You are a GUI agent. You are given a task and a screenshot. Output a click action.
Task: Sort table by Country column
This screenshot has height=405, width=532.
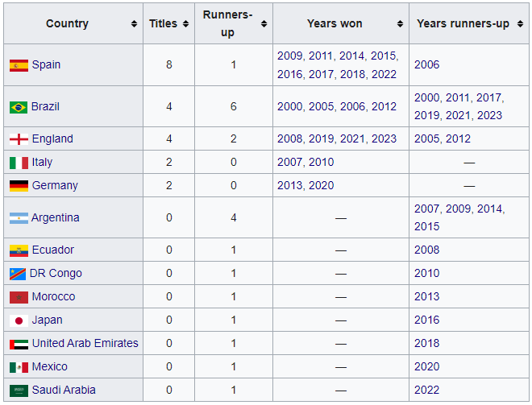tap(134, 24)
